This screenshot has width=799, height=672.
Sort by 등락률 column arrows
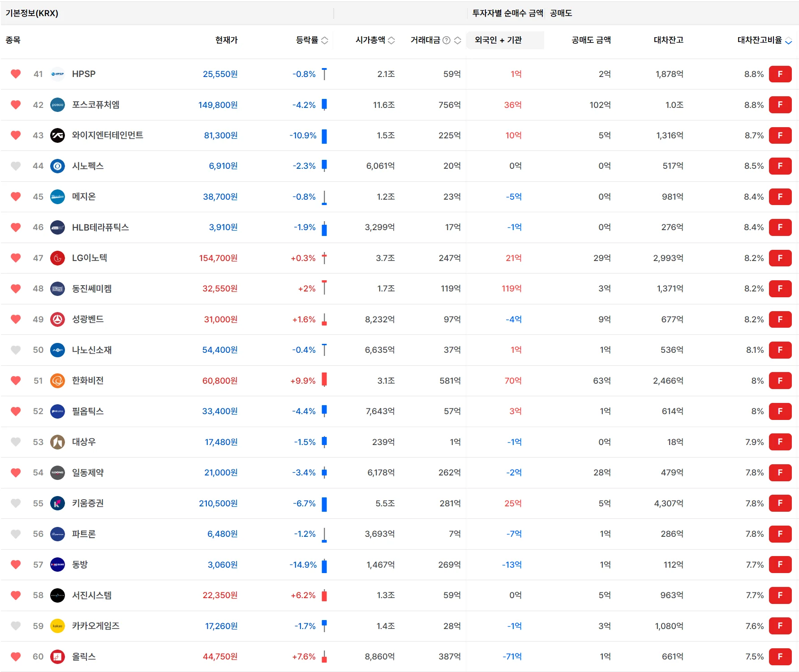point(325,40)
